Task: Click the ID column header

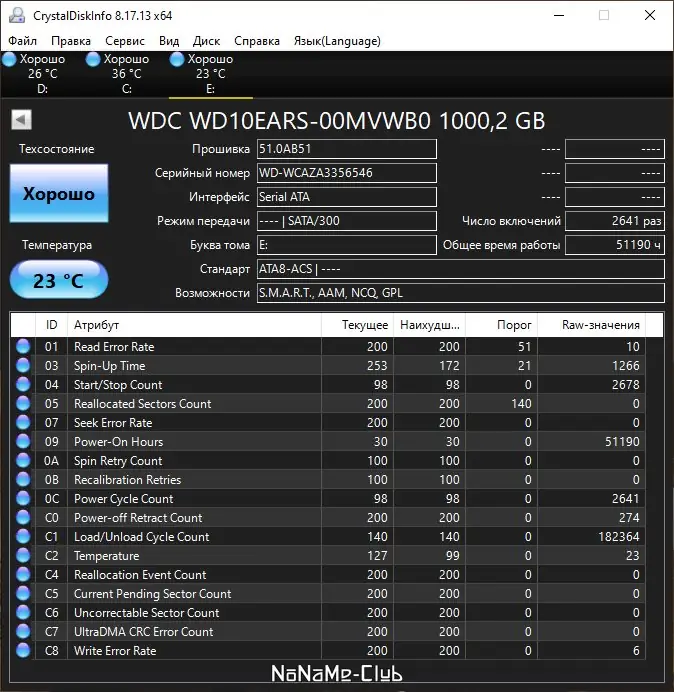Action: (x=52, y=325)
